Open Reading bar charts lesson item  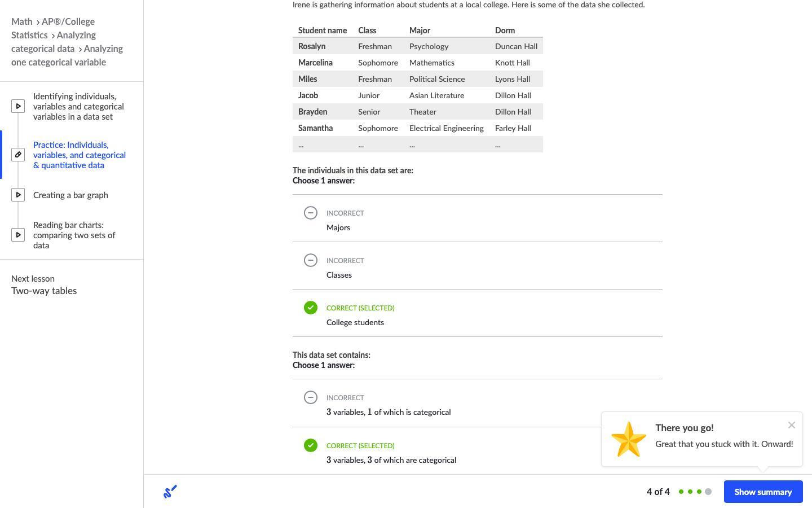pyautogui.click(x=74, y=235)
